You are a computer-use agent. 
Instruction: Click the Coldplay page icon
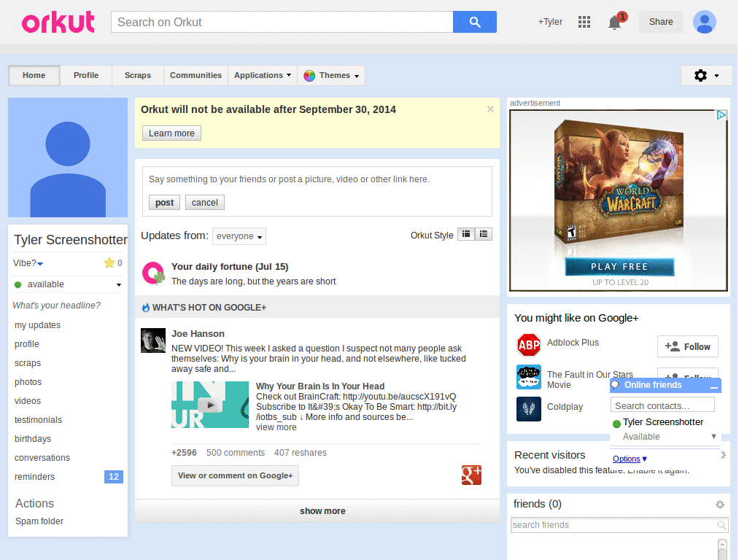pyautogui.click(x=529, y=409)
